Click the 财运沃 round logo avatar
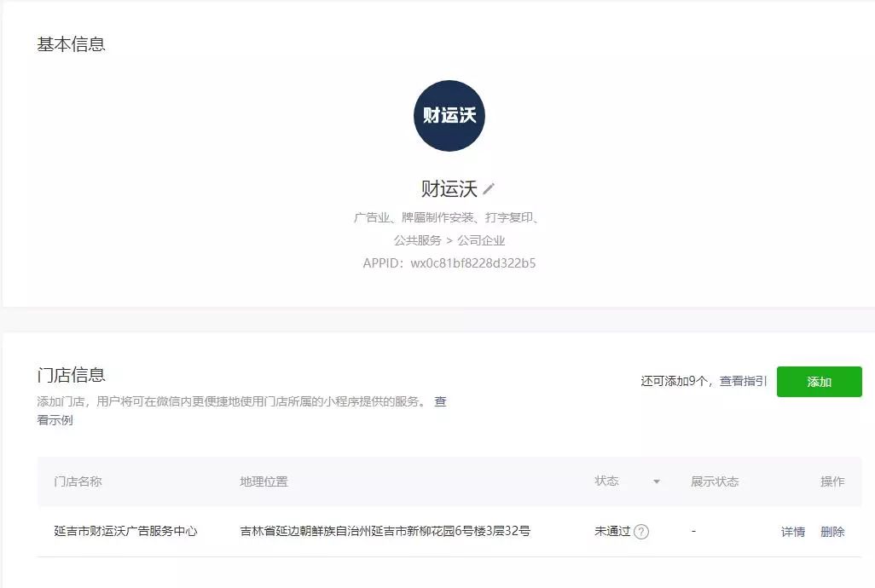Screen dimensions: 875x588 coord(449,116)
